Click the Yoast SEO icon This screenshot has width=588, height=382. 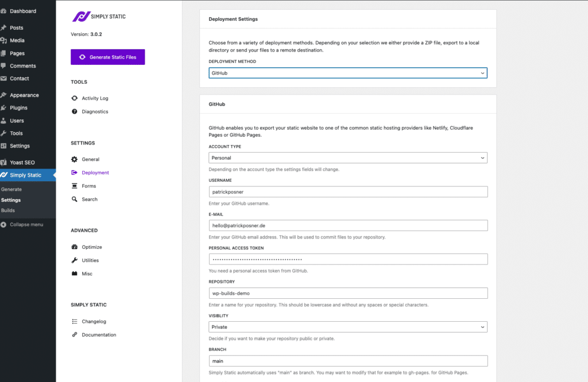point(3,162)
